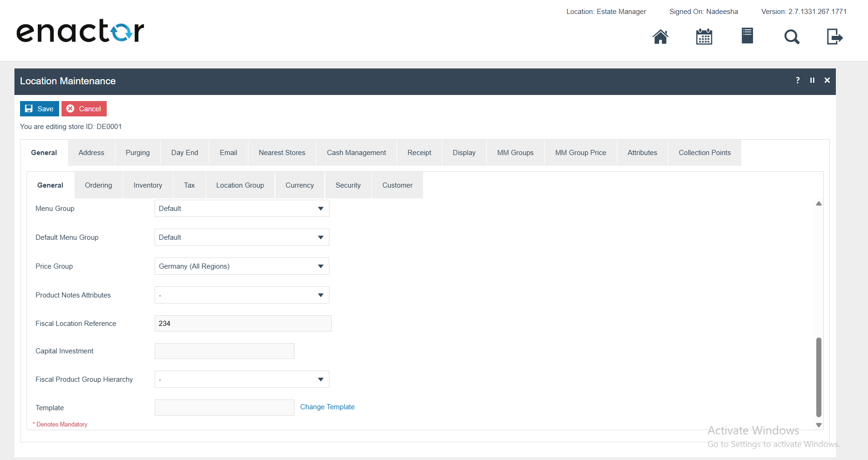Open the Purging tab
Viewport: 868px width, 460px height.
tap(137, 153)
